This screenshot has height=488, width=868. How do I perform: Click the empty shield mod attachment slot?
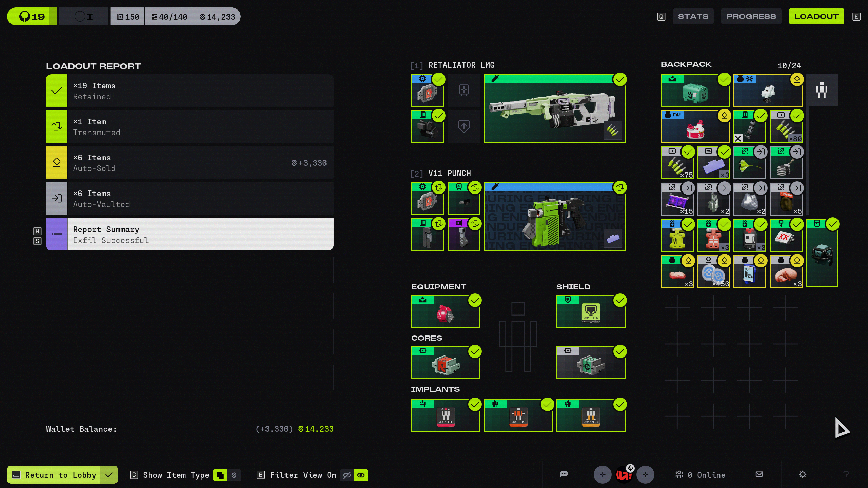coord(464,126)
